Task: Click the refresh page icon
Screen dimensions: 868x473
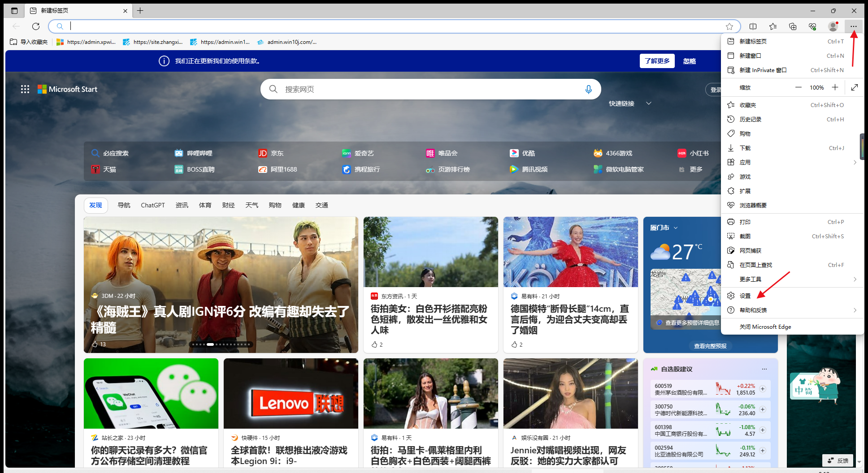Action: point(36,26)
